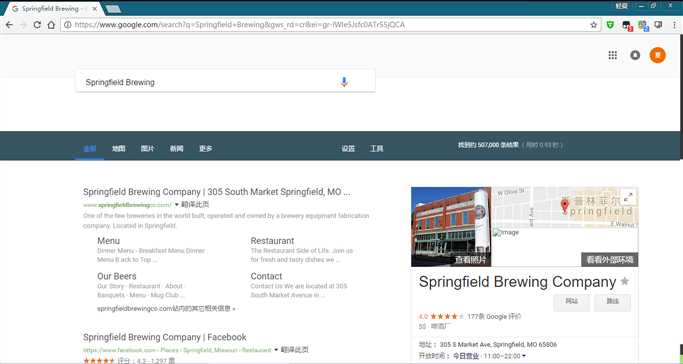Select the news search tab

point(176,148)
